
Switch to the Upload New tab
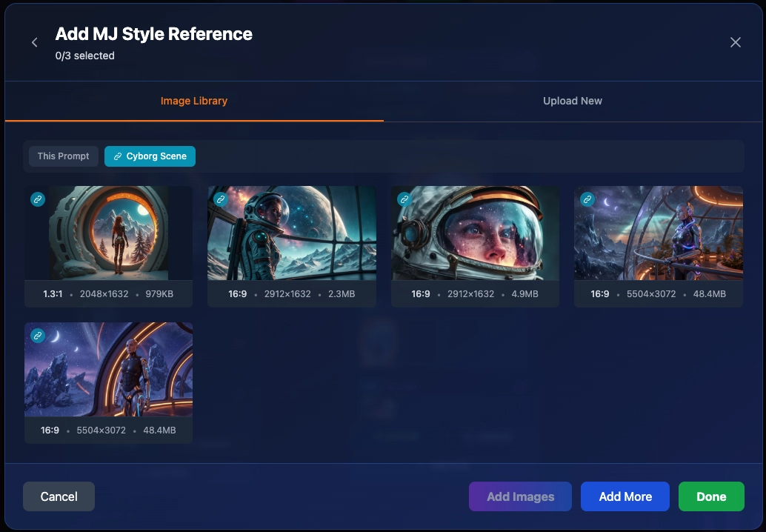(572, 101)
